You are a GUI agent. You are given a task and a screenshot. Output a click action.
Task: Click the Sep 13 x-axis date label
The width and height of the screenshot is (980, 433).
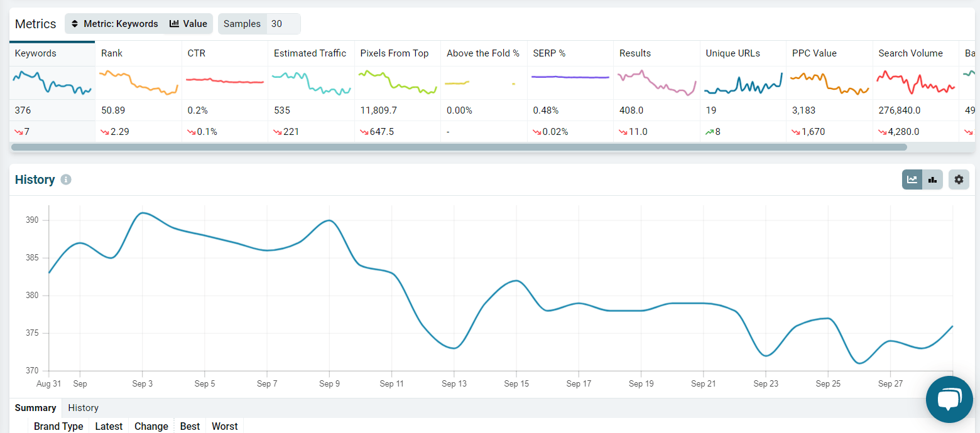(x=454, y=383)
